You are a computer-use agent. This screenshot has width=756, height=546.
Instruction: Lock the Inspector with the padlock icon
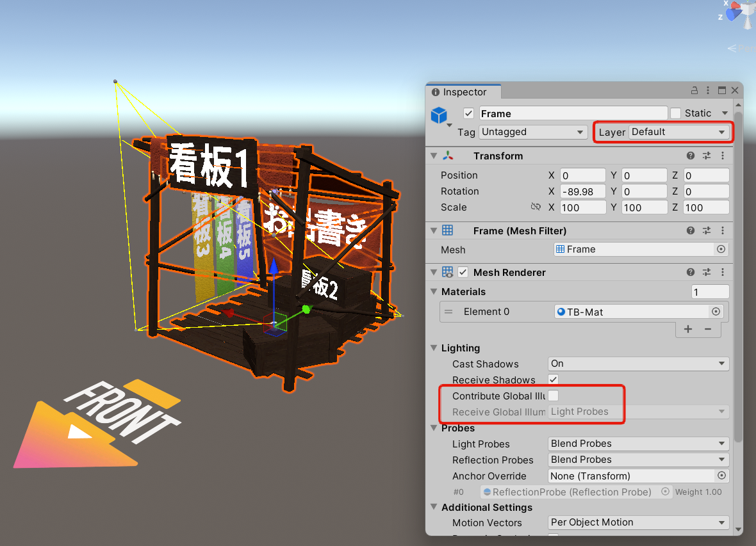tap(694, 90)
